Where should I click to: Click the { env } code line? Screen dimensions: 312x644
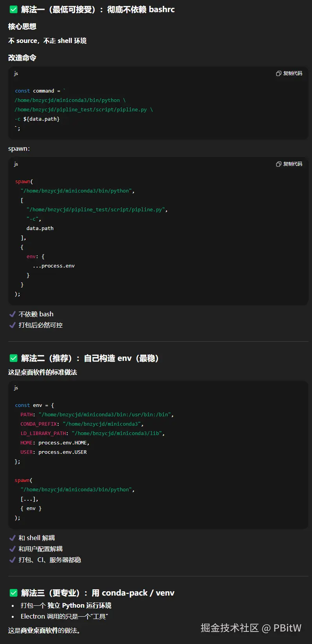point(31,508)
